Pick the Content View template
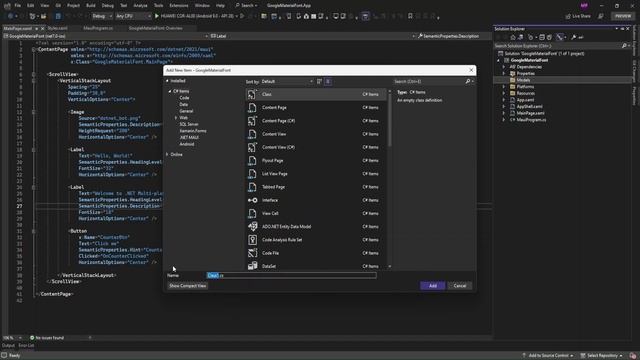This screenshot has height=360, width=640. click(x=316, y=134)
